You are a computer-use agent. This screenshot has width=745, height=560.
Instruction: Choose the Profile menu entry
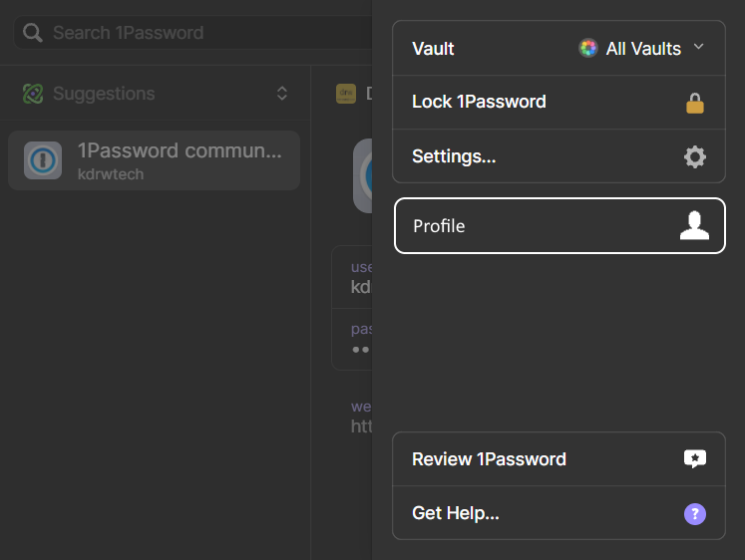tap(440, 226)
